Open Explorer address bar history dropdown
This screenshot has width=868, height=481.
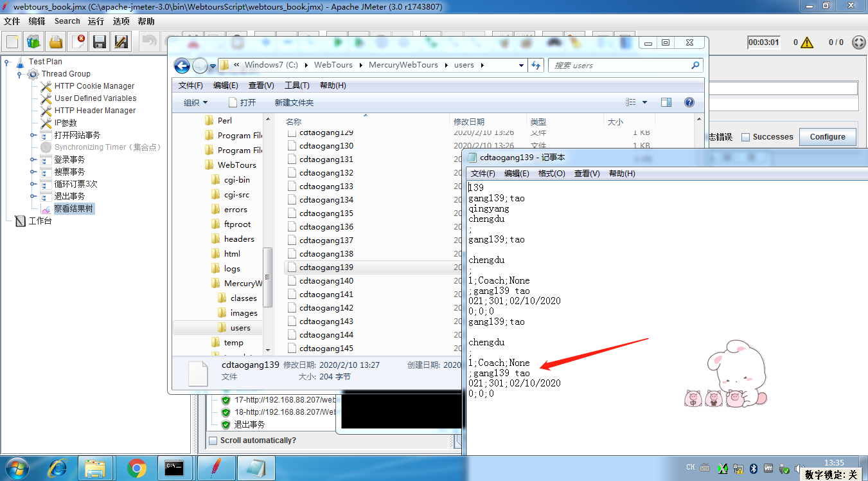coord(521,65)
